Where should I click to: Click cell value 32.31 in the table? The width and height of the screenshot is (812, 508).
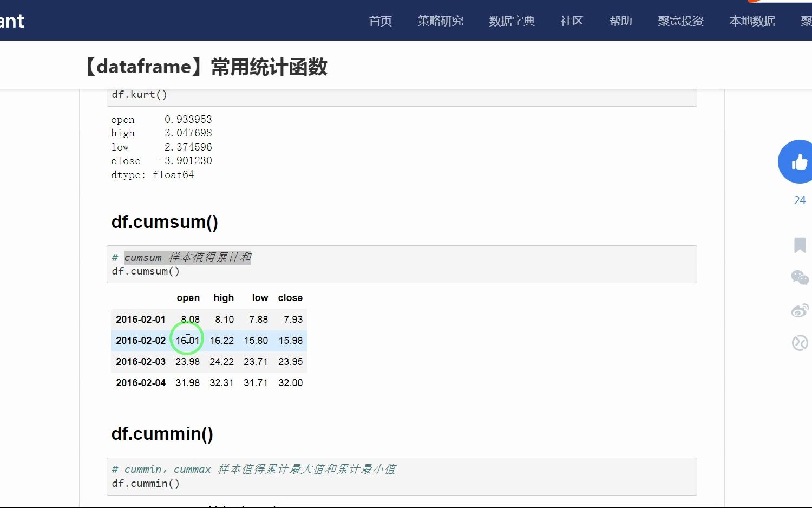coord(222,383)
